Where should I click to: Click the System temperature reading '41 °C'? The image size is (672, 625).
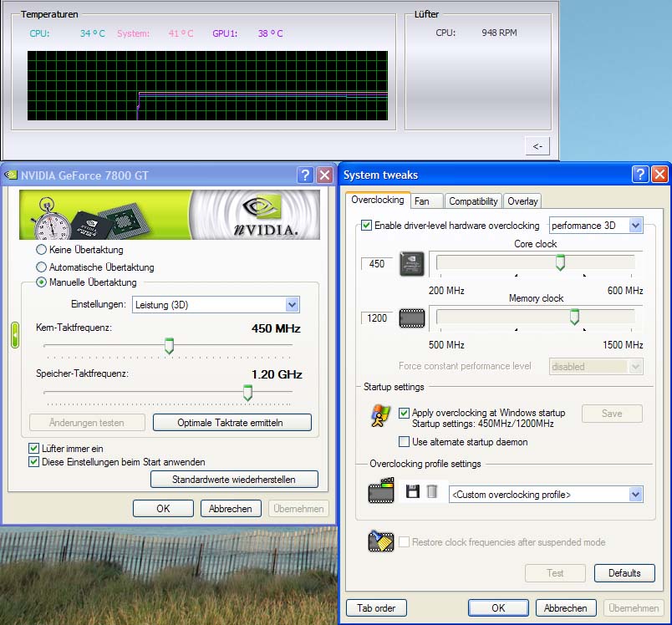pyautogui.click(x=181, y=33)
